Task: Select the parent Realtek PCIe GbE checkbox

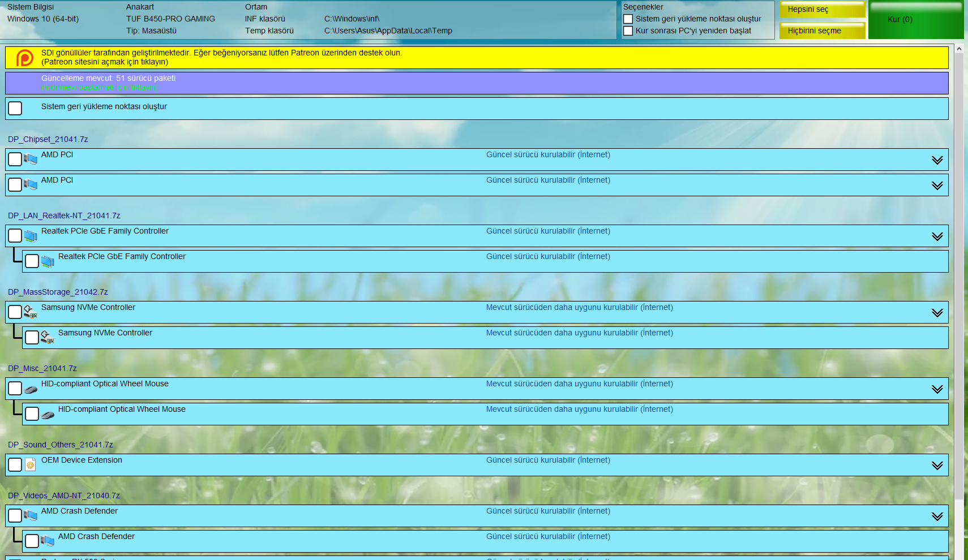Action: click(15, 236)
